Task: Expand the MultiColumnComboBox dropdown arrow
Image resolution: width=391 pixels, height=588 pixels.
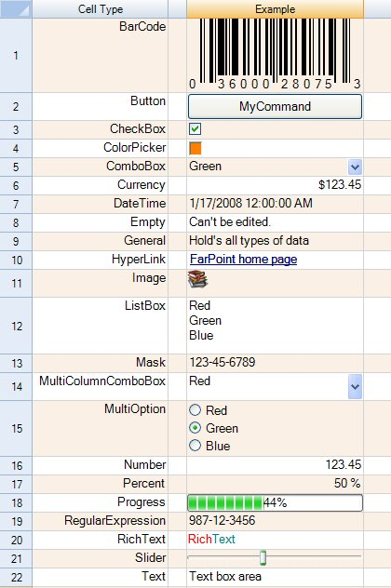Action: click(355, 386)
